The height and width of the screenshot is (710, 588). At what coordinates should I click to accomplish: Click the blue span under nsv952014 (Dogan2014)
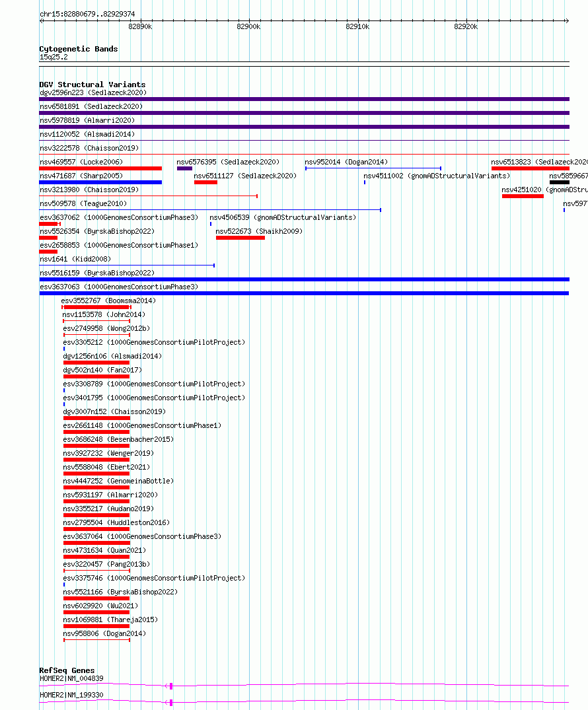point(373,168)
